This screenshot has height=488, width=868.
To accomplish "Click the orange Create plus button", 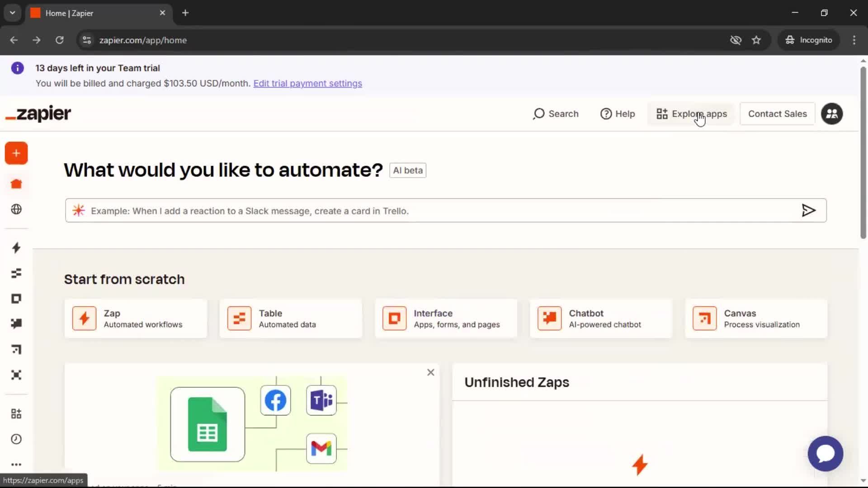I will [16, 153].
